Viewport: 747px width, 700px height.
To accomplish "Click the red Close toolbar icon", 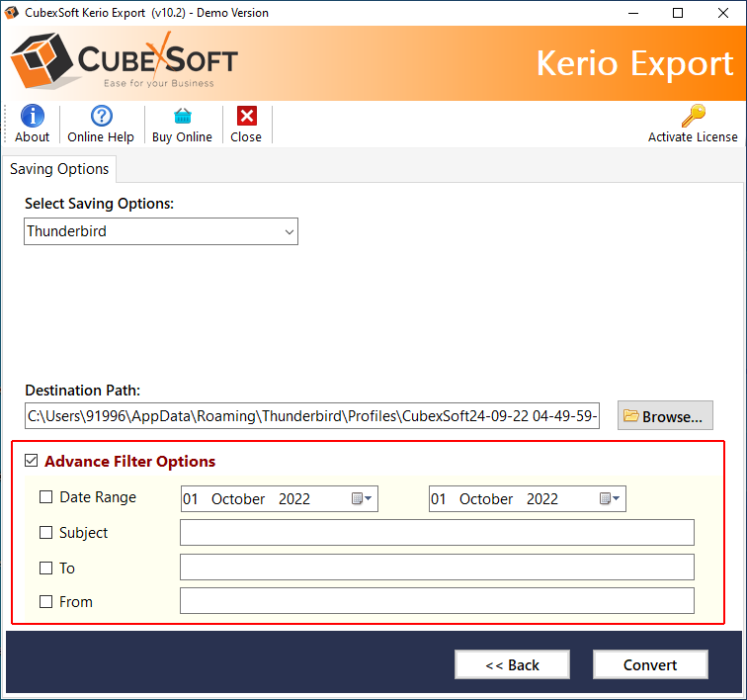I will tap(247, 116).
